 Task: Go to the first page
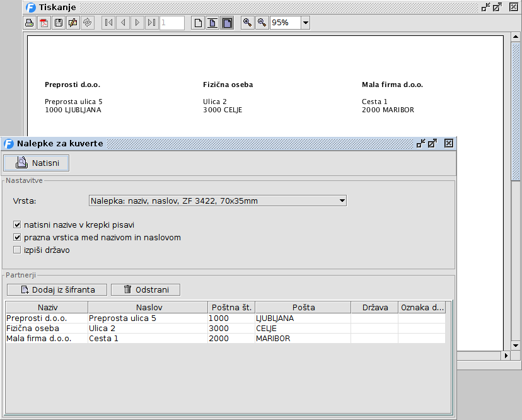108,23
